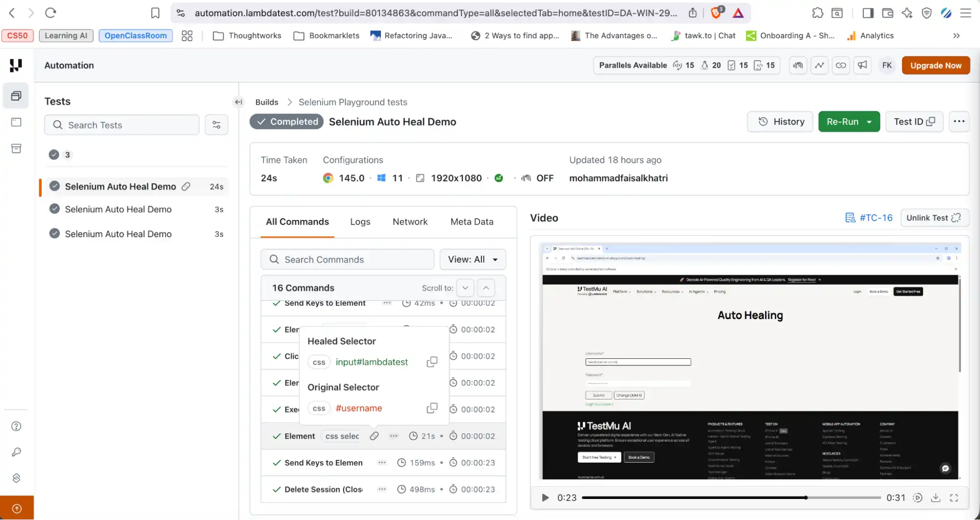
Task: Open Automation builds sidebar icon
Action: coord(16,96)
